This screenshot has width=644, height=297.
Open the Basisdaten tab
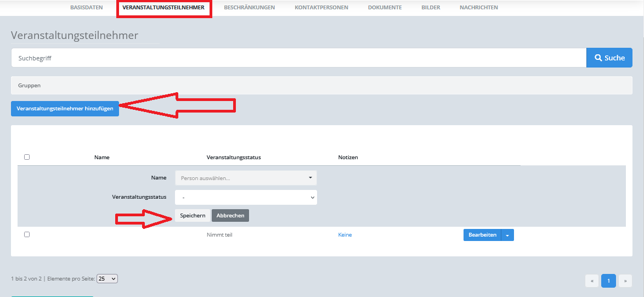(87, 7)
